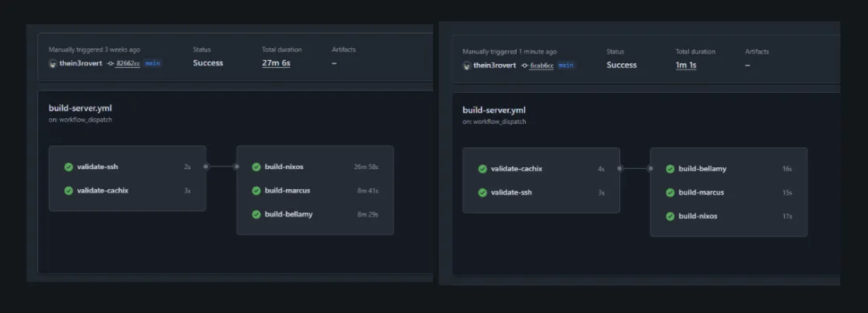Click green check icon next to 8m 41s build-marcus

(256, 190)
